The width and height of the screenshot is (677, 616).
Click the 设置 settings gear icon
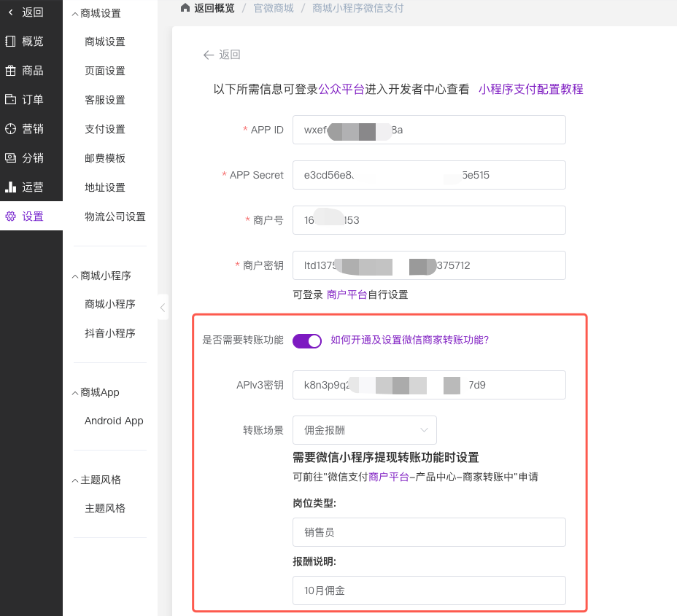(10, 217)
